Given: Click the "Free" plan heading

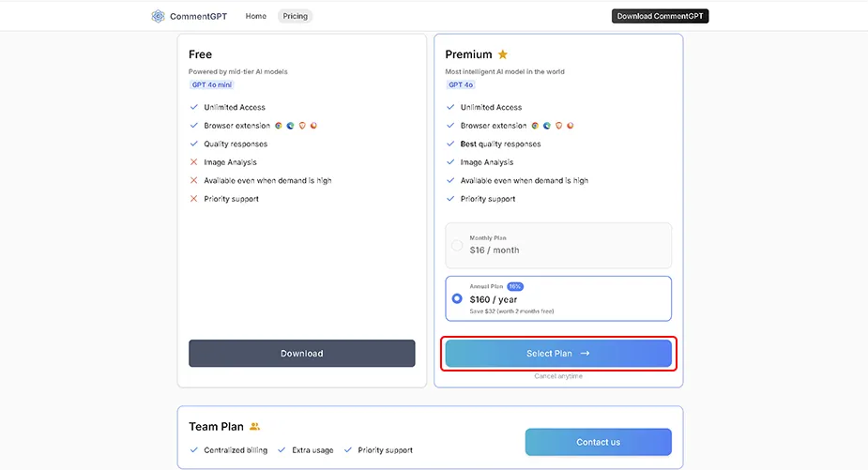Looking at the screenshot, I should point(201,54).
